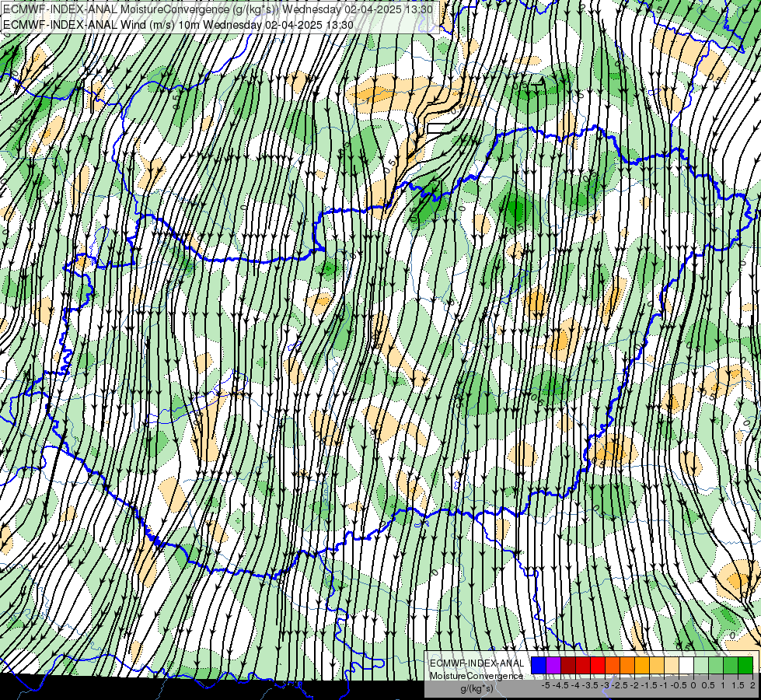Click the legend scale's 0 tick label
The image size is (761, 700).
[693, 685]
